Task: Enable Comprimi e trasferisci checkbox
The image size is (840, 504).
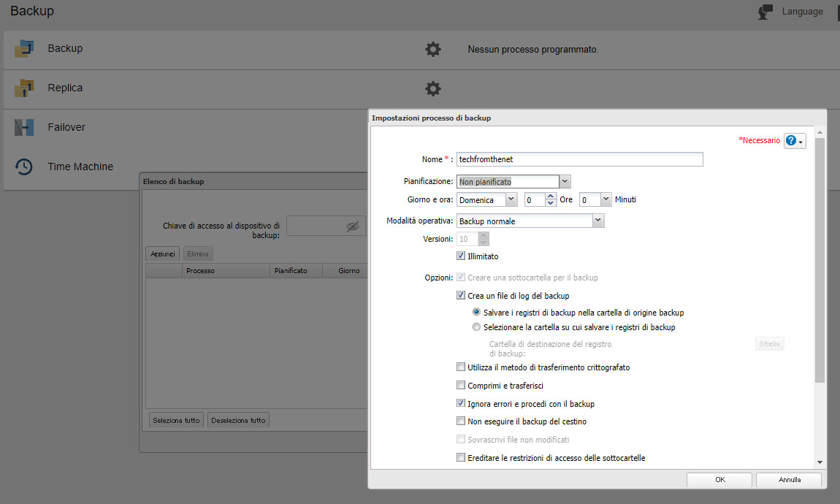Action: (461, 386)
